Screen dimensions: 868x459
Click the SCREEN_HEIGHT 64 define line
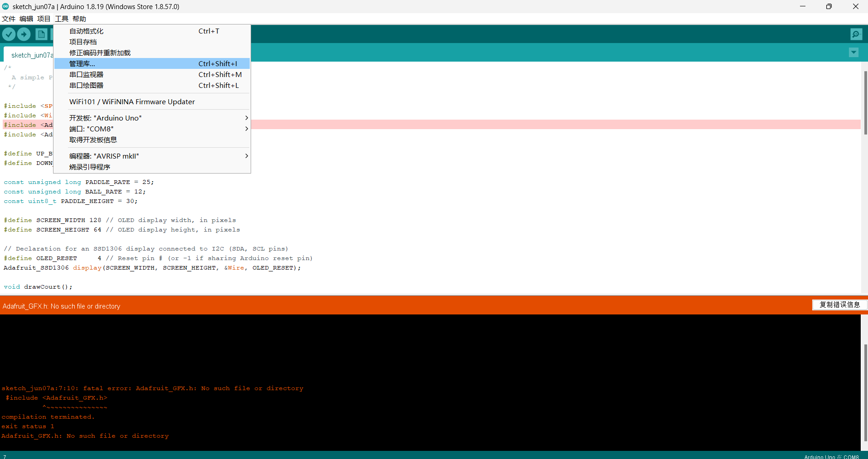click(122, 230)
